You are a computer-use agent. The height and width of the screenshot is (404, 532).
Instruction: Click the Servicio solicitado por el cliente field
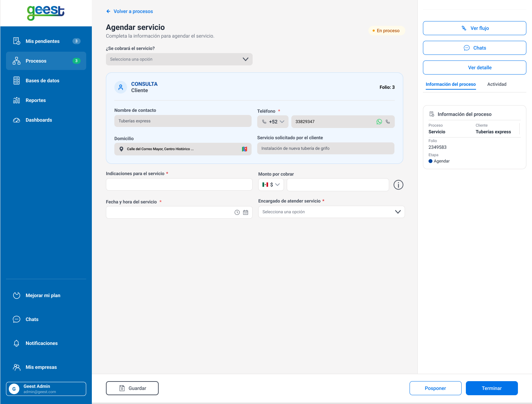326,148
